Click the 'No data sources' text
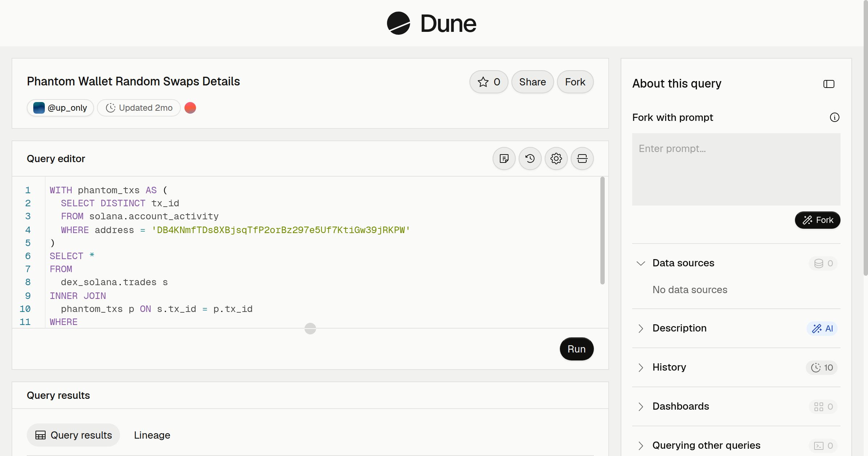The image size is (868, 456). click(x=690, y=290)
